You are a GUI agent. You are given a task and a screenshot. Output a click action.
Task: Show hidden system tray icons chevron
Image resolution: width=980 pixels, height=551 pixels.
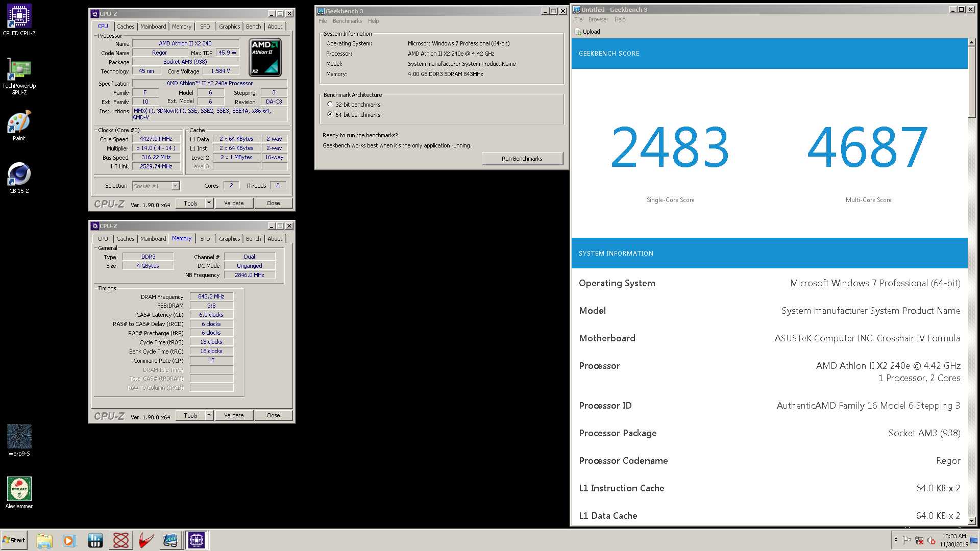[x=896, y=540]
